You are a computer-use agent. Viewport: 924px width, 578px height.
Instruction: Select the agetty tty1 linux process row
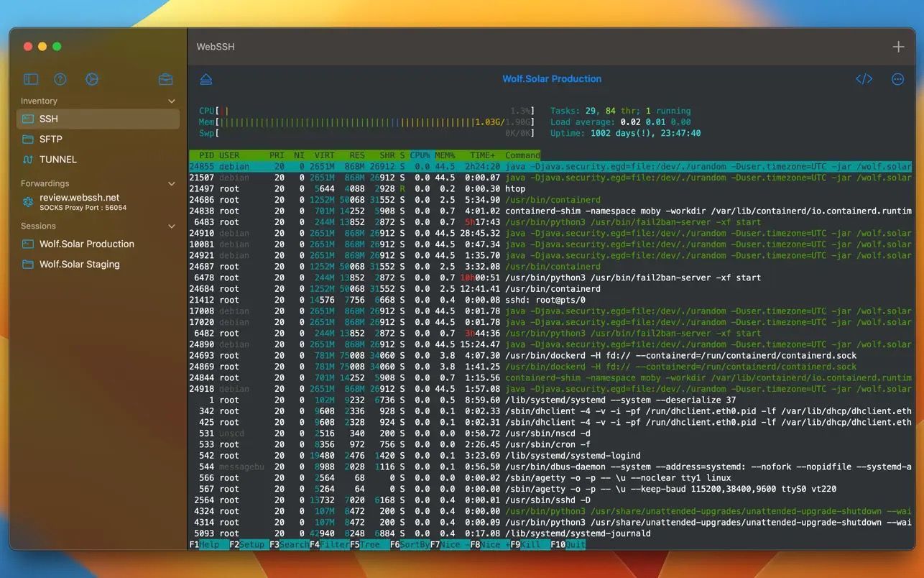click(550, 478)
